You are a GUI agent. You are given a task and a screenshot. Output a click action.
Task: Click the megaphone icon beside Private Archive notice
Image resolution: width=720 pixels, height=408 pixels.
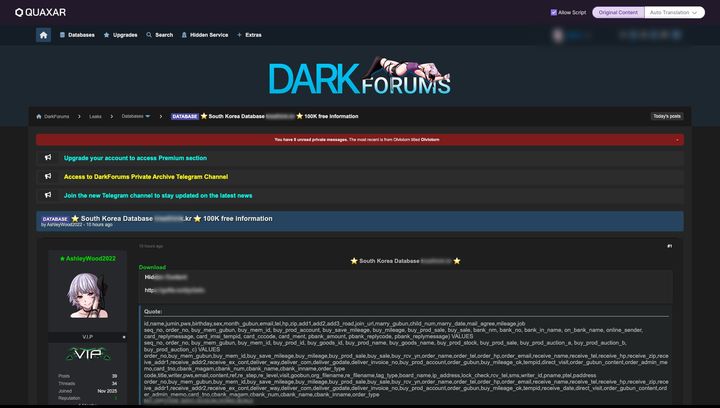pyautogui.click(x=48, y=176)
